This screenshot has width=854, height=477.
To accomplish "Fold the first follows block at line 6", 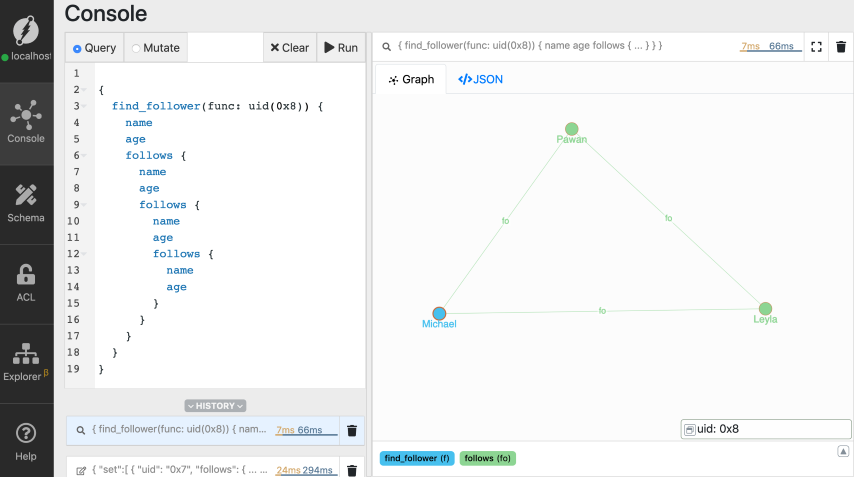I will tap(86, 156).
